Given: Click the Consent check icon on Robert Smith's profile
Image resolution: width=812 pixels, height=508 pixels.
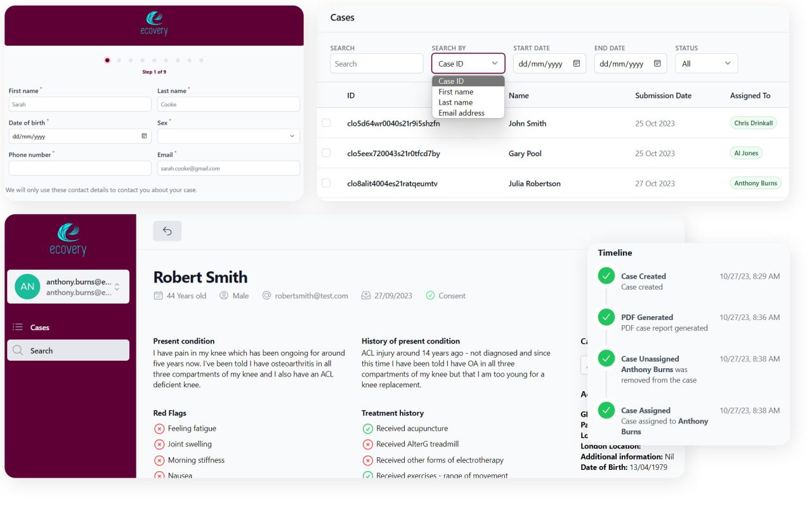Looking at the screenshot, I should (x=431, y=295).
